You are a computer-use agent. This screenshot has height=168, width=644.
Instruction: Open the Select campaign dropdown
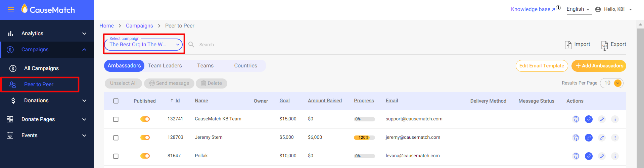(144, 45)
